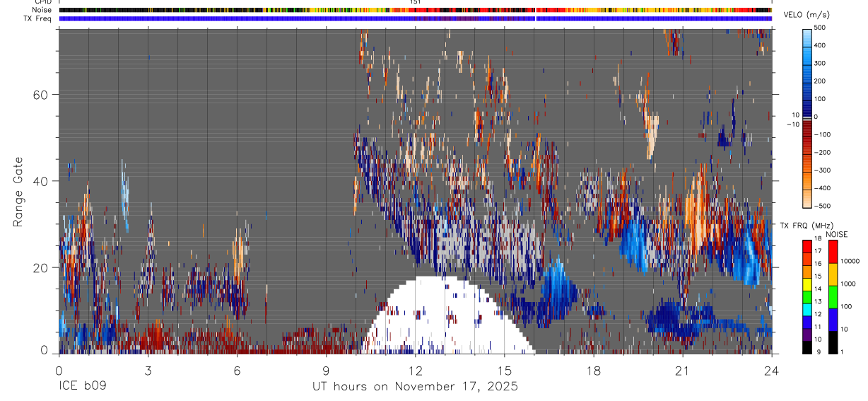Select the "Range Gate" y-axis label
The height and width of the screenshot is (401, 868).
tap(19, 192)
